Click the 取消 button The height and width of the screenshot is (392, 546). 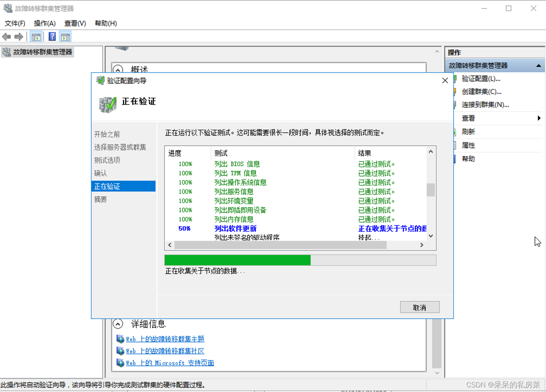click(x=419, y=307)
